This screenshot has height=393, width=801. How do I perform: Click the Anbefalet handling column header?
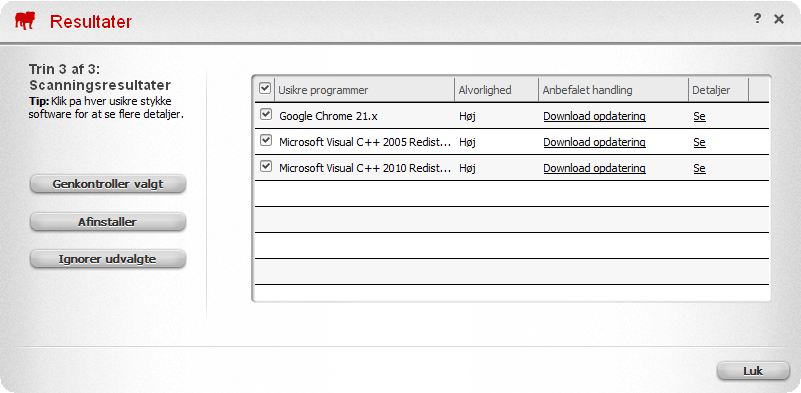[613, 90]
